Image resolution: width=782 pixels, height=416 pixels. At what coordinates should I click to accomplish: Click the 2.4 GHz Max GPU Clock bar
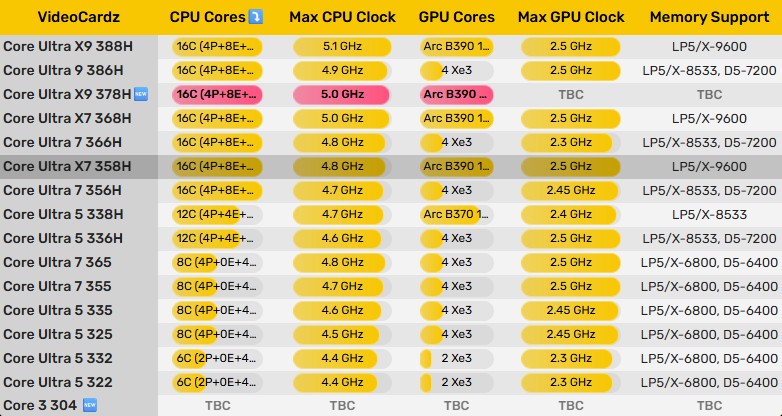coord(571,214)
